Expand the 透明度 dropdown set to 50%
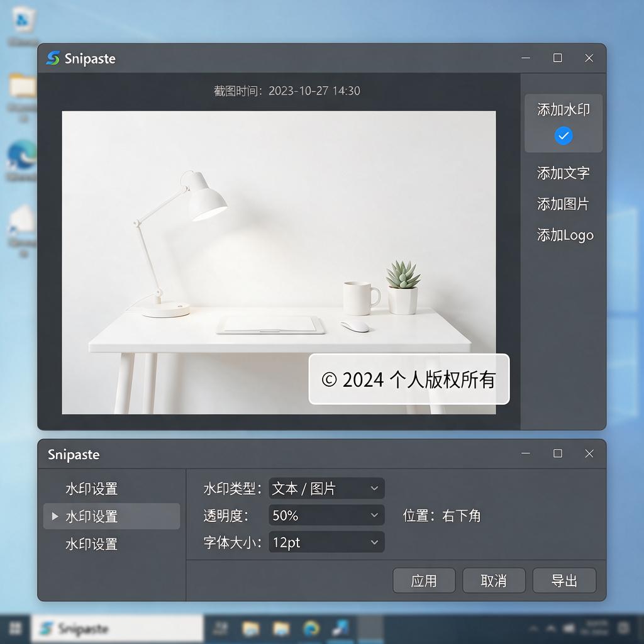This screenshot has width=644, height=644. click(326, 515)
